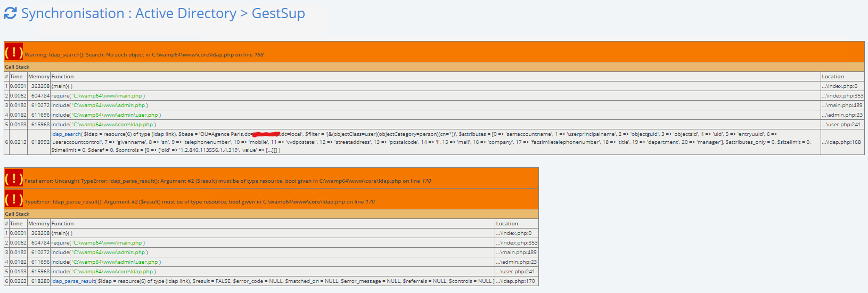868x293 pixels.
Task: Click {main}() row in ldap_search warning stack
Action: pos(434,86)
